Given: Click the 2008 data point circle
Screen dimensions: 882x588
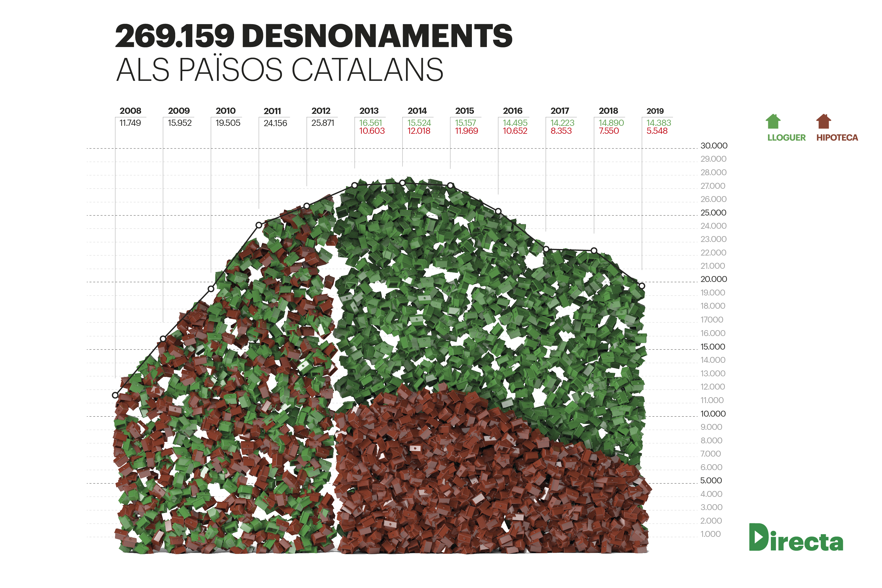Looking at the screenshot, I should [x=115, y=395].
